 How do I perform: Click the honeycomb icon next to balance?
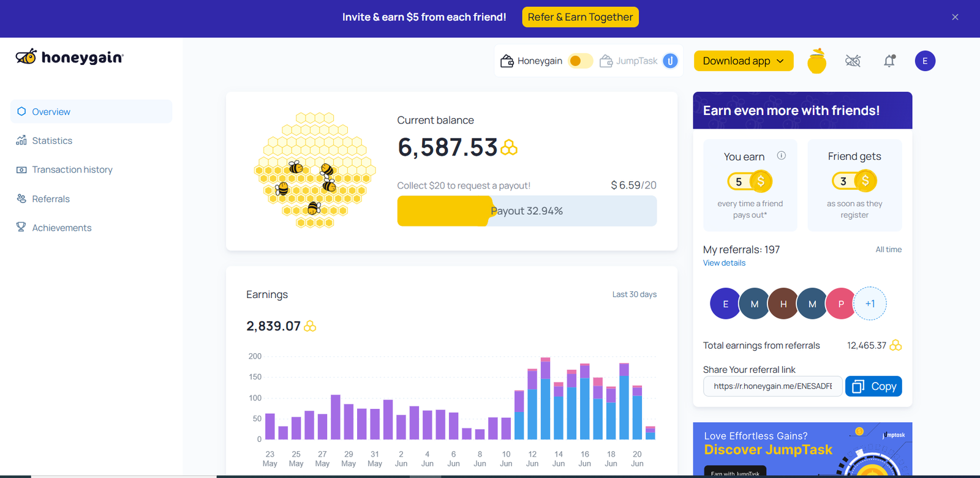pyautogui.click(x=509, y=148)
